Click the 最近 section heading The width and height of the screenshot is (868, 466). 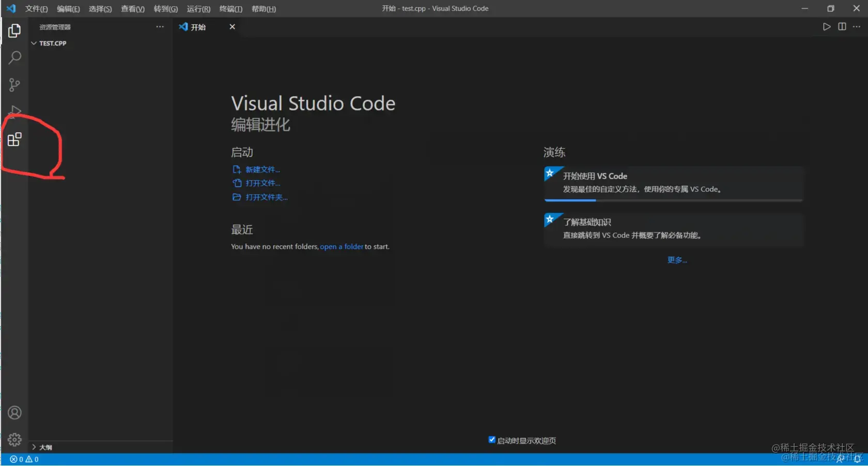(242, 229)
